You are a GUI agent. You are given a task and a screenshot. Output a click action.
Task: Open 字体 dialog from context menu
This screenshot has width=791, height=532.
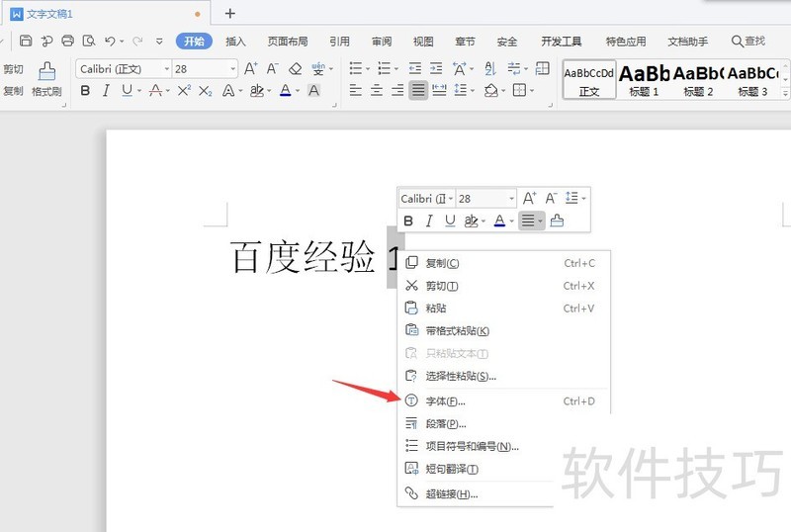coord(504,401)
